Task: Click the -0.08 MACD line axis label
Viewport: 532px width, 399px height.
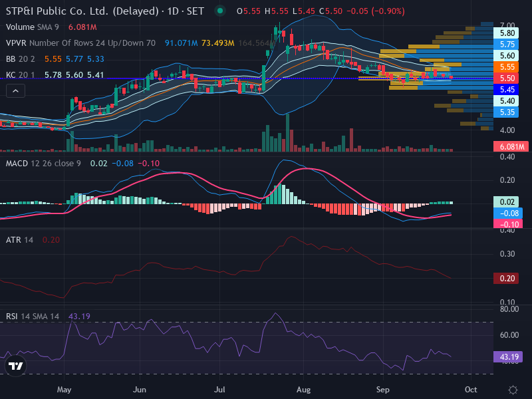Action: [508, 213]
